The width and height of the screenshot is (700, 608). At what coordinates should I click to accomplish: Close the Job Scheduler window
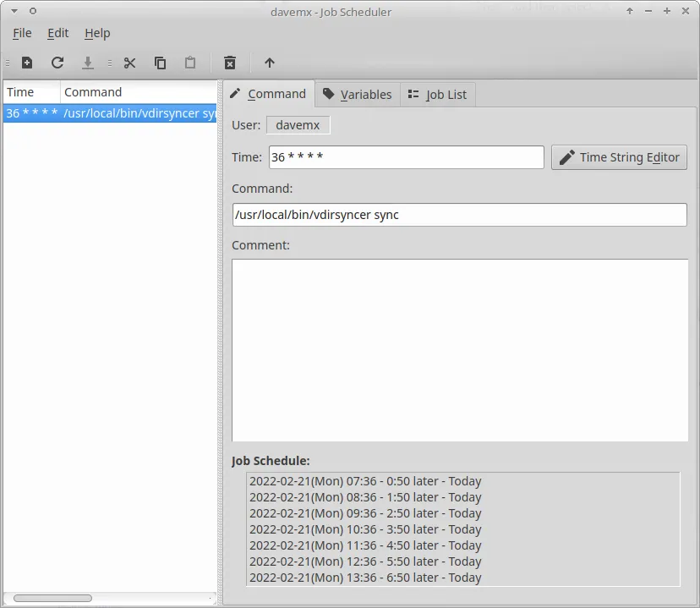pyautogui.click(x=686, y=11)
